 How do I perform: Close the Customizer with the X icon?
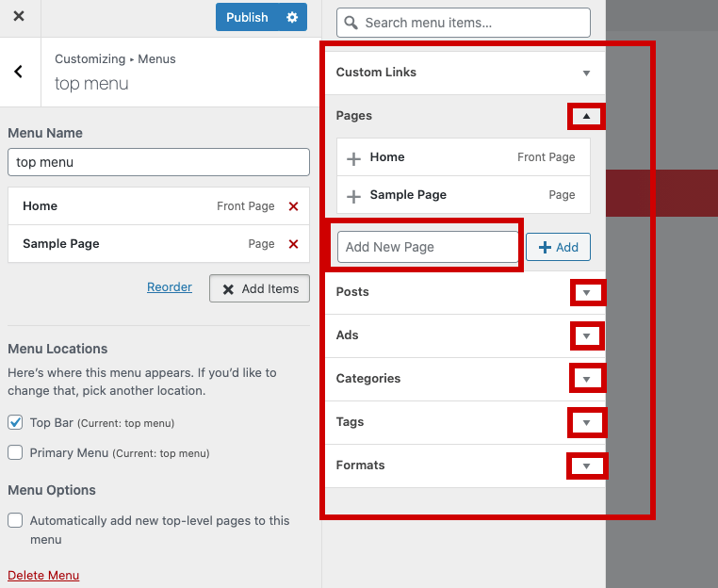(x=19, y=16)
